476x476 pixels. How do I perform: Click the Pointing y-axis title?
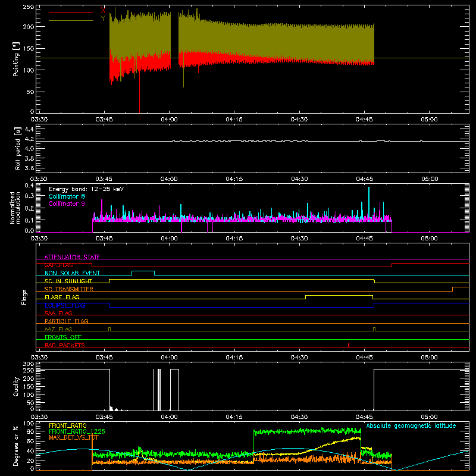[16, 59]
